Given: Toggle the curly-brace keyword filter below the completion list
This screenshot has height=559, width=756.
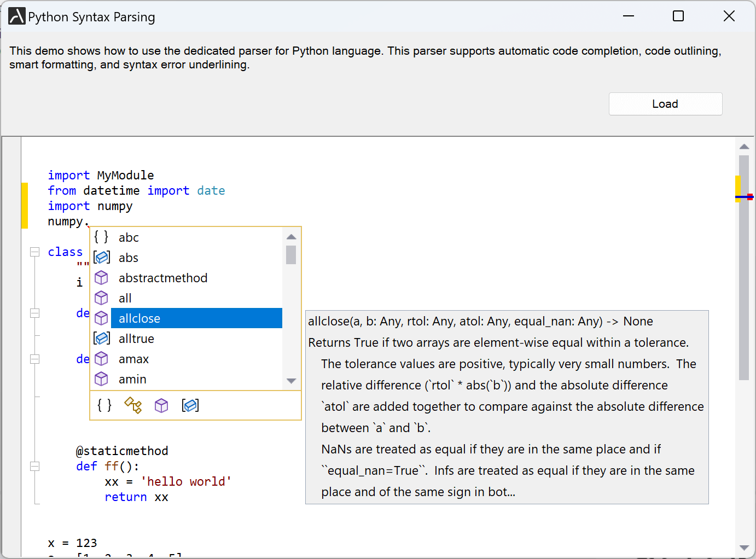Looking at the screenshot, I should [x=104, y=405].
